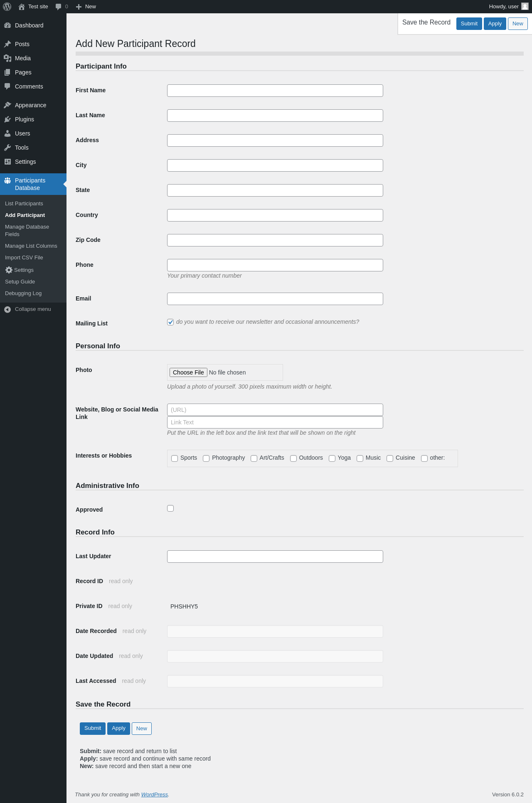Click Choose File for Photo

188,372
